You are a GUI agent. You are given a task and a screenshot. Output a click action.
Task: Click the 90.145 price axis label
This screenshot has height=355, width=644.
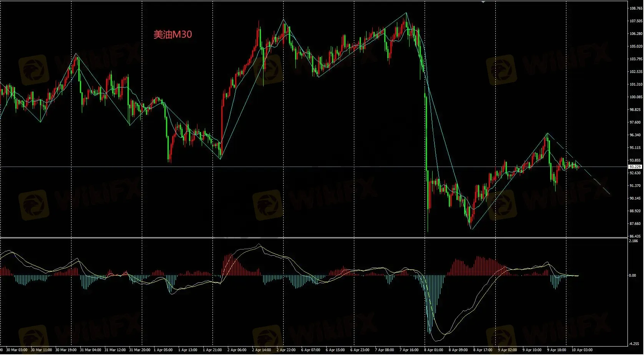pos(636,198)
